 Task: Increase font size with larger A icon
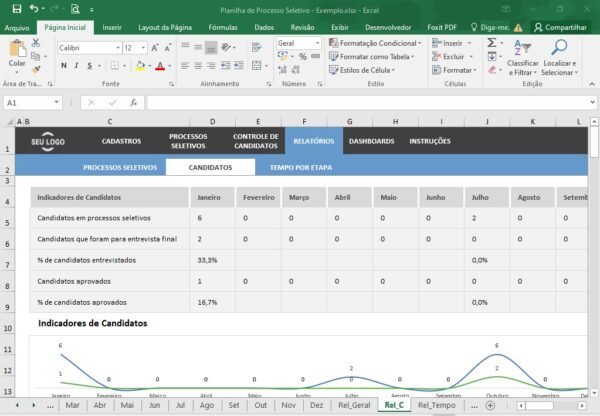pos(155,48)
